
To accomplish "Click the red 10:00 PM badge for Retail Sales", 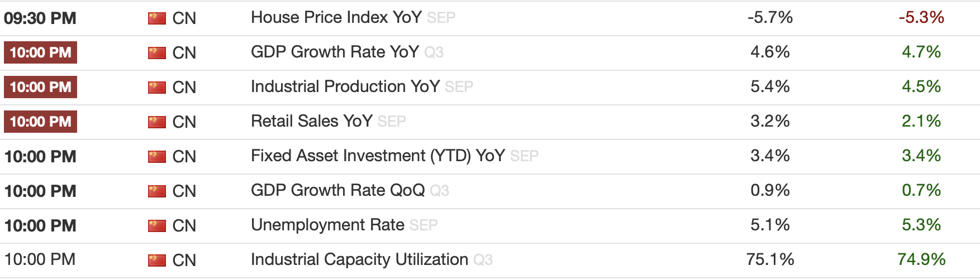I will [x=40, y=122].
